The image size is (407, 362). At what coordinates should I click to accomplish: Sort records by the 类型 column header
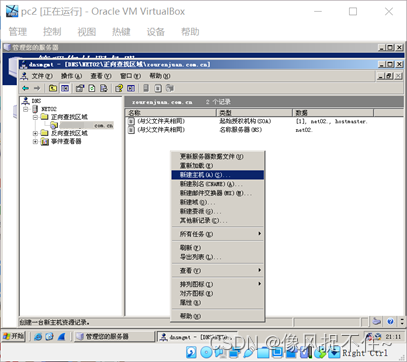(x=254, y=113)
